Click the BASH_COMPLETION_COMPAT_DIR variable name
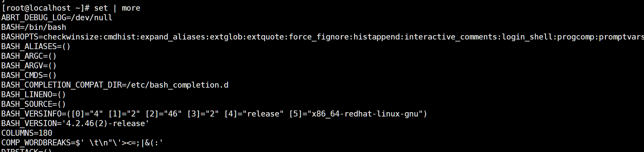 click(62, 85)
